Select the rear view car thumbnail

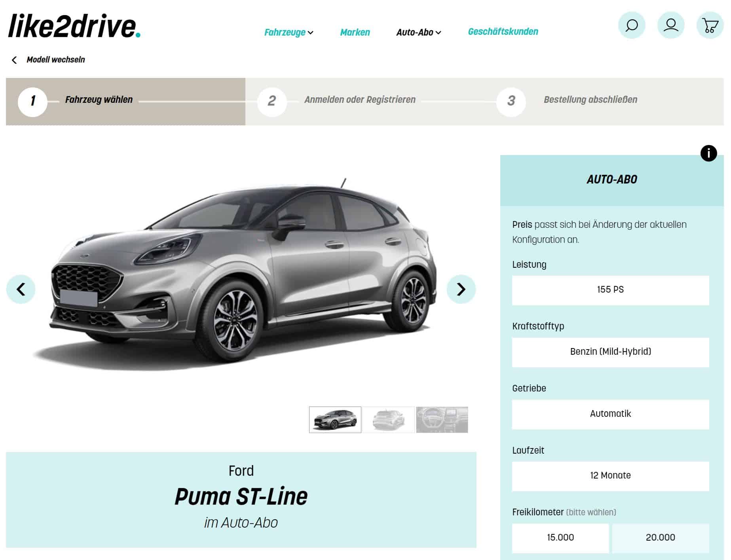[x=388, y=420]
